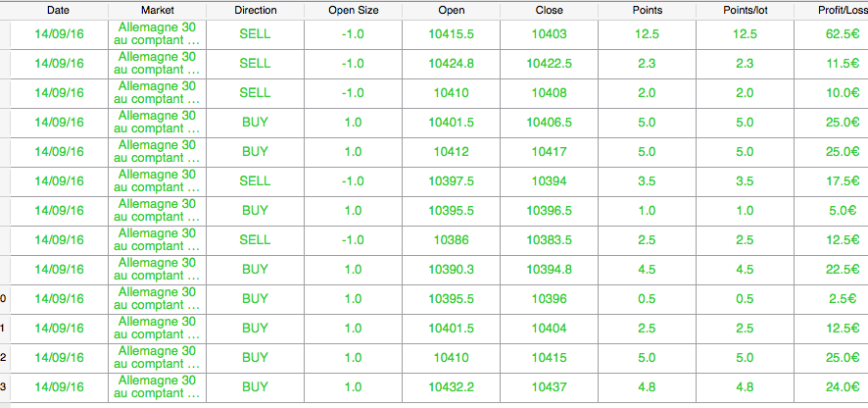Viewport: 868px width, 408px height.
Task: Select the row with 62.5€ profit
Action: 434,34
